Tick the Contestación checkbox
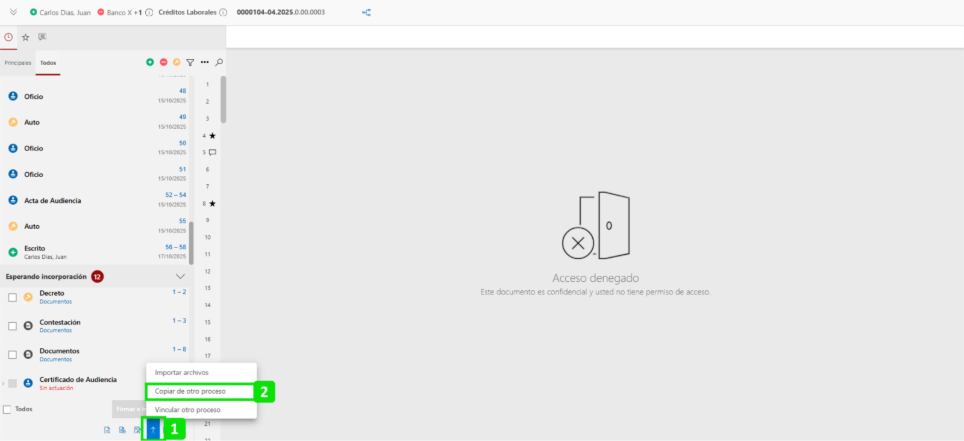The image size is (964, 441). click(x=12, y=326)
